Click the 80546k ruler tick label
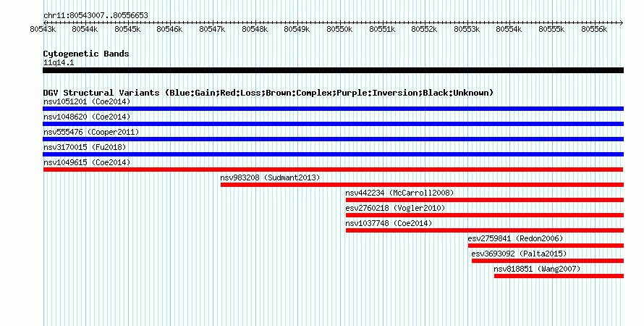644x326 pixels. [x=169, y=29]
